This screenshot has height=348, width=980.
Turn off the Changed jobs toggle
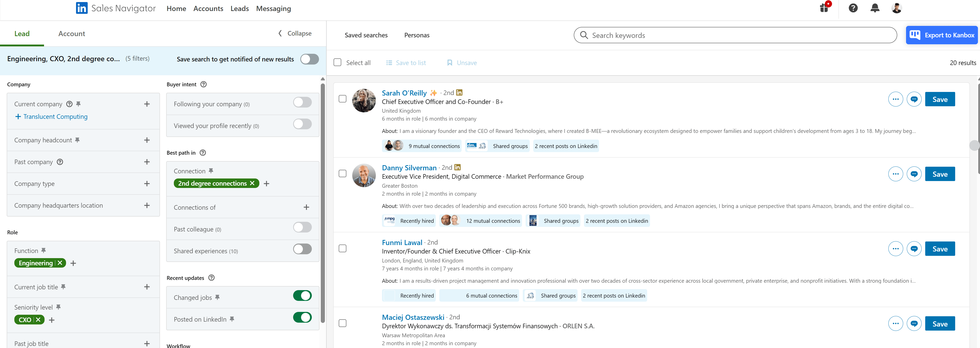point(302,296)
